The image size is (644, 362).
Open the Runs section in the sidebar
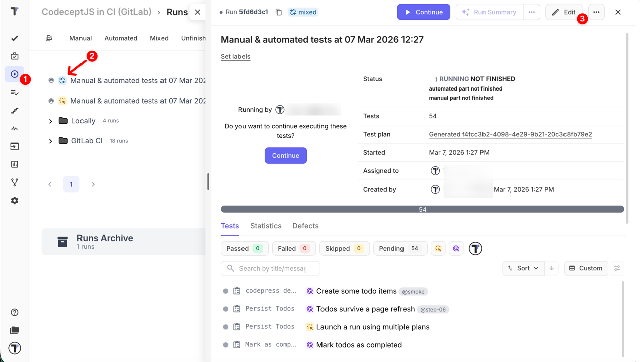pos(15,74)
